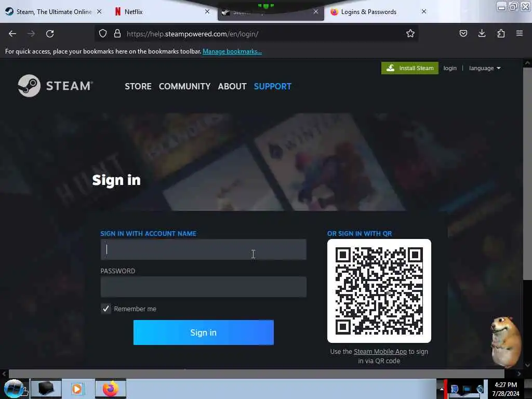Open the STORE menu item
Viewport: 532px width, 399px height.
tap(138, 86)
